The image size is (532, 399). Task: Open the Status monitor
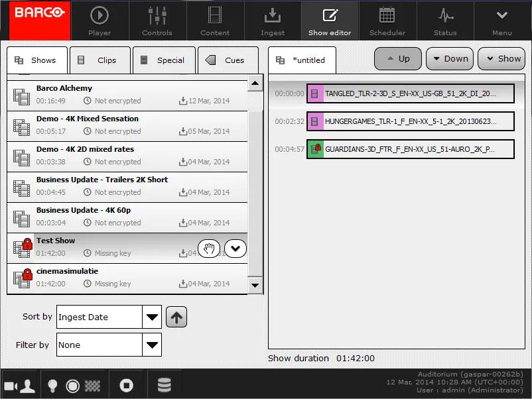pos(445,21)
